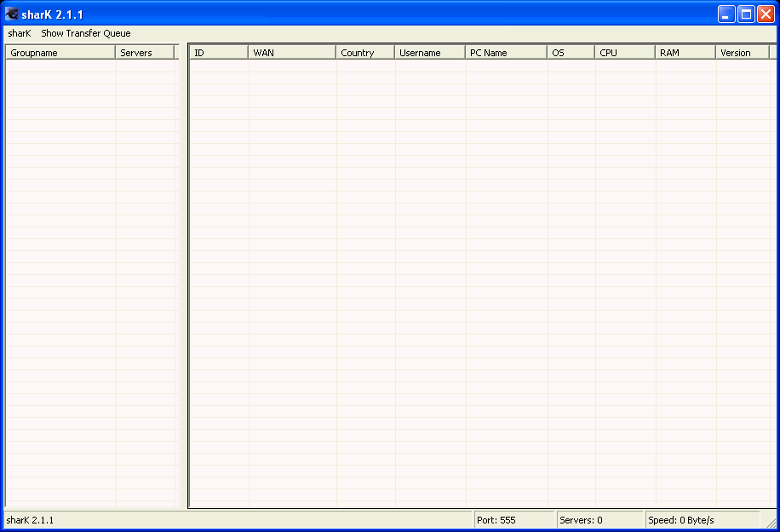Image resolution: width=780 pixels, height=532 pixels.
Task: Sort connections by the OS column
Action: pos(570,52)
